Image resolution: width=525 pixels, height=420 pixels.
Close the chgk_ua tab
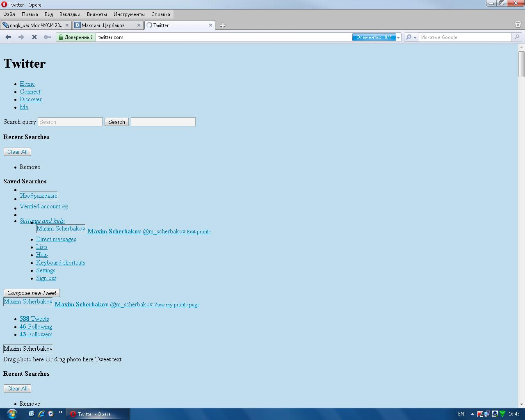[67, 25]
